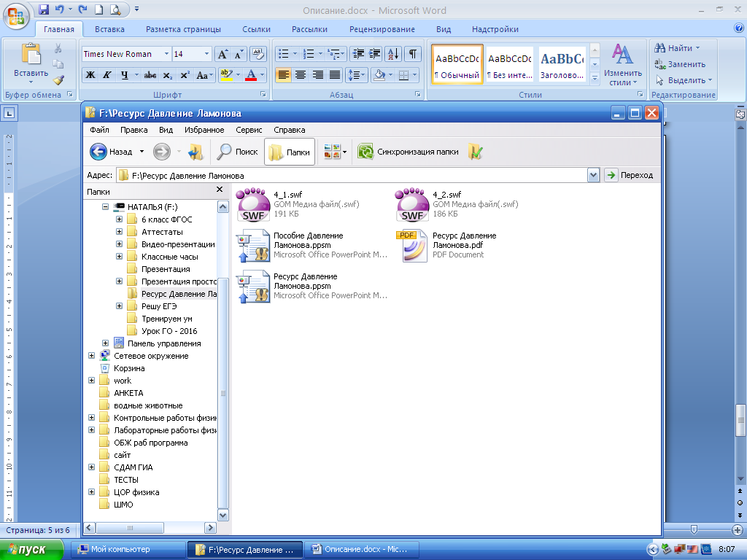
Task: Open Сервис menu in Explorer window
Action: [249, 130]
